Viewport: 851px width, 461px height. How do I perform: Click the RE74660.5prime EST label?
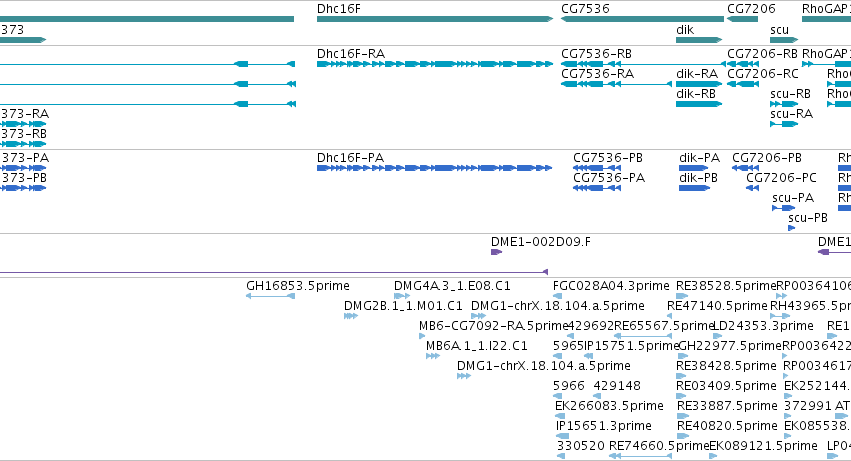click(x=659, y=446)
